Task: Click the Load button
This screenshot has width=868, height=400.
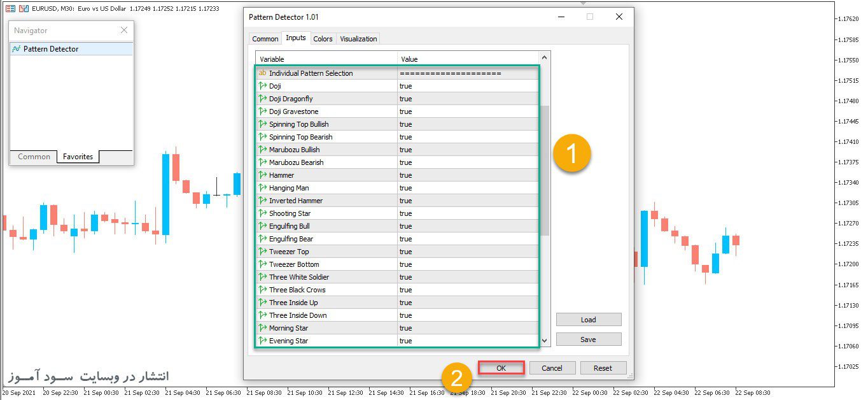Action: 588,320
